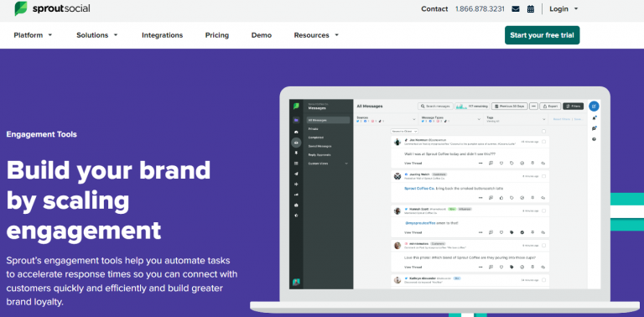The width and height of the screenshot is (644, 317).
Task: Open the user avatar at the sidebar bottom
Action: tap(296, 282)
